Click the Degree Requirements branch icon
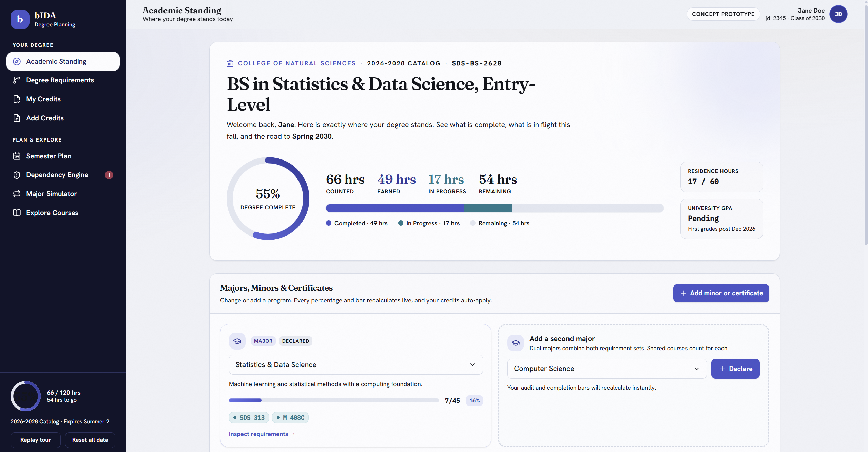 click(17, 80)
